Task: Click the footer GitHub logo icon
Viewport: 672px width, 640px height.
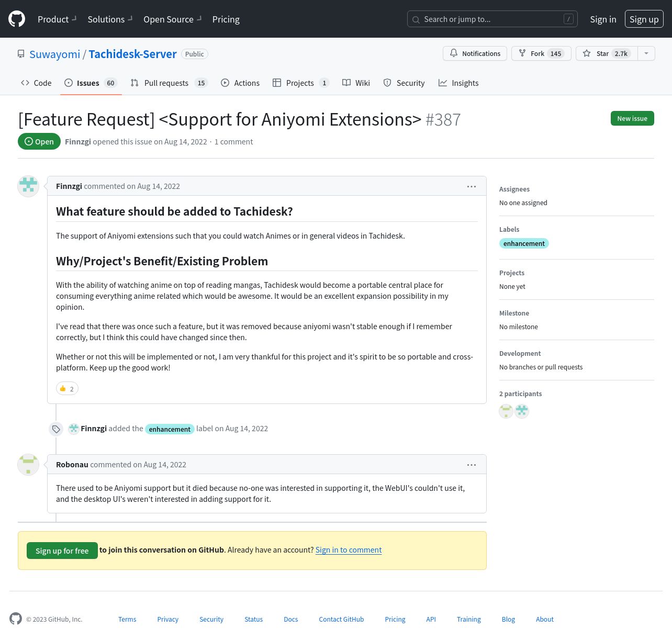Action: tap(16, 619)
